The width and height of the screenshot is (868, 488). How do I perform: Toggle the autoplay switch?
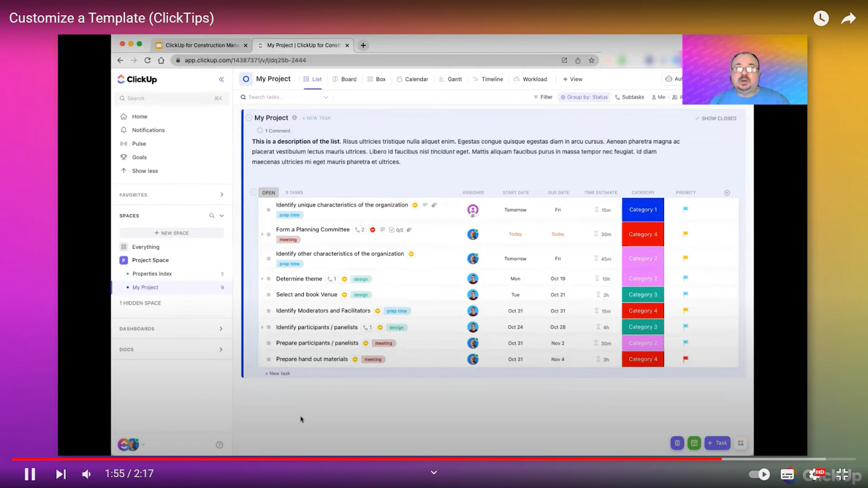coord(759,474)
